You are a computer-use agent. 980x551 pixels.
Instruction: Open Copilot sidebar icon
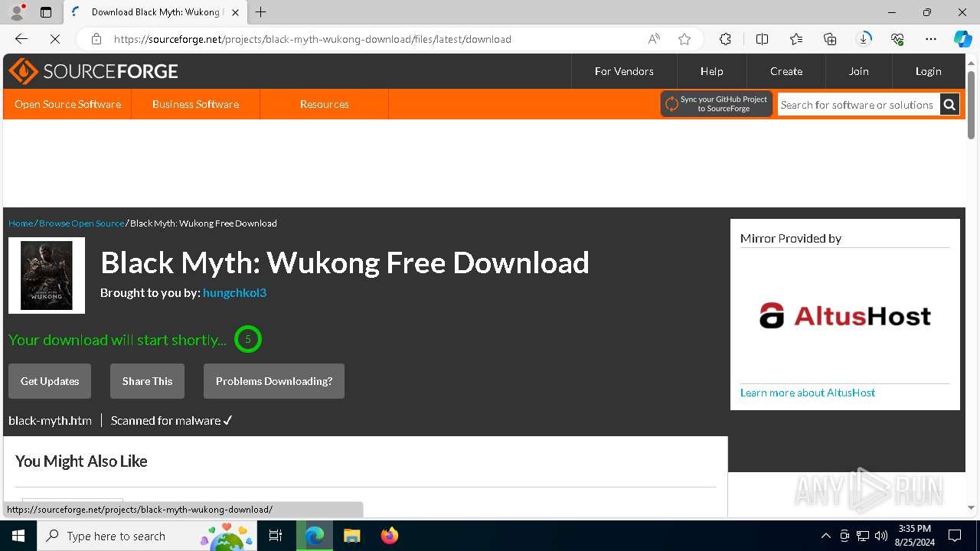point(962,39)
